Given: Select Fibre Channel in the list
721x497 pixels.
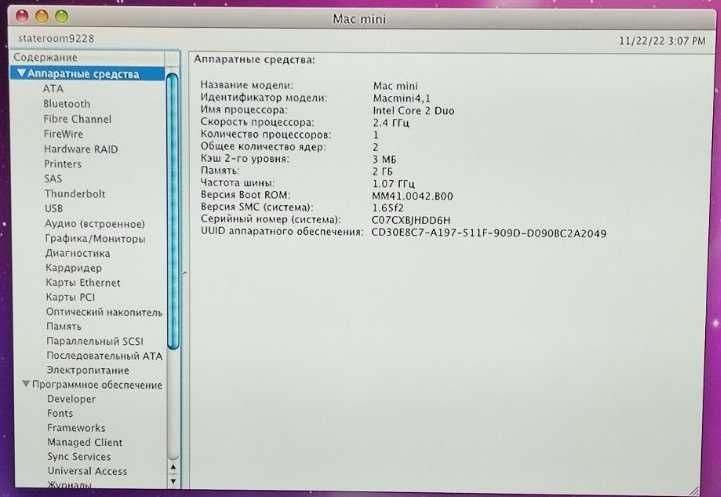Looking at the screenshot, I should [x=77, y=119].
